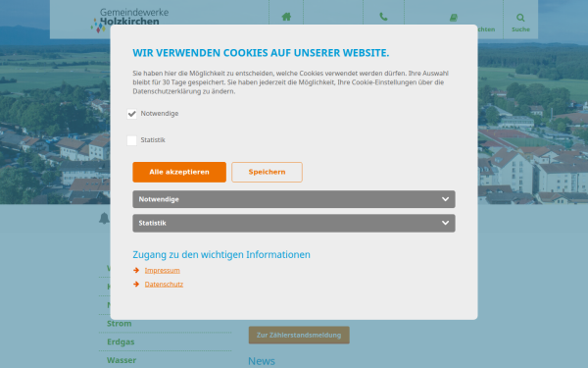Expand the Notwendige details panel
This screenshot has height=368, width=588.
pyautogui.click(x=294, y=199)
